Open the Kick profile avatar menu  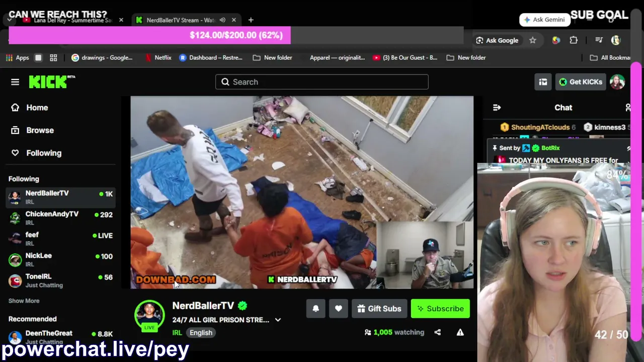(x=617, y=82)
